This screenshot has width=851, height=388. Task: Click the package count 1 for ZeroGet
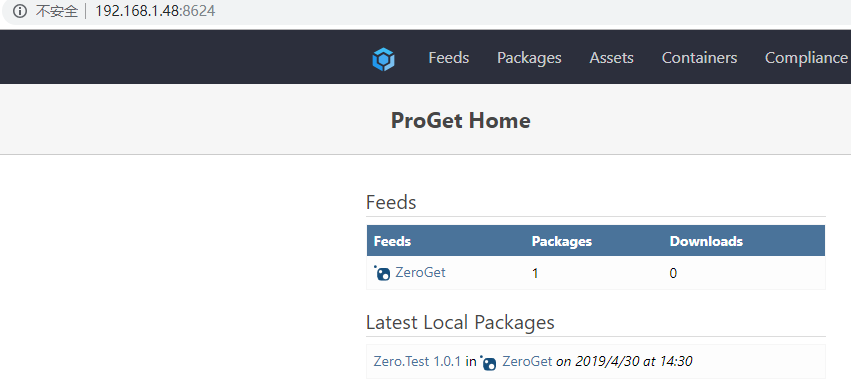tap(535, 273)
